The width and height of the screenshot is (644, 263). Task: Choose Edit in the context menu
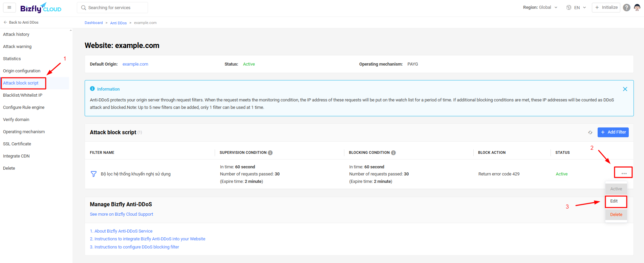point(616,201)
